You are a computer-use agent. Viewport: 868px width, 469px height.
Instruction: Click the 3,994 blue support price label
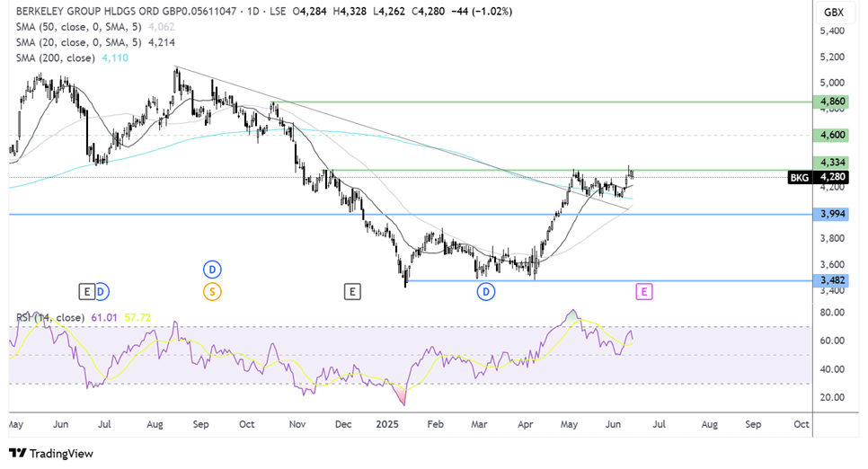[x=831, y=214]
